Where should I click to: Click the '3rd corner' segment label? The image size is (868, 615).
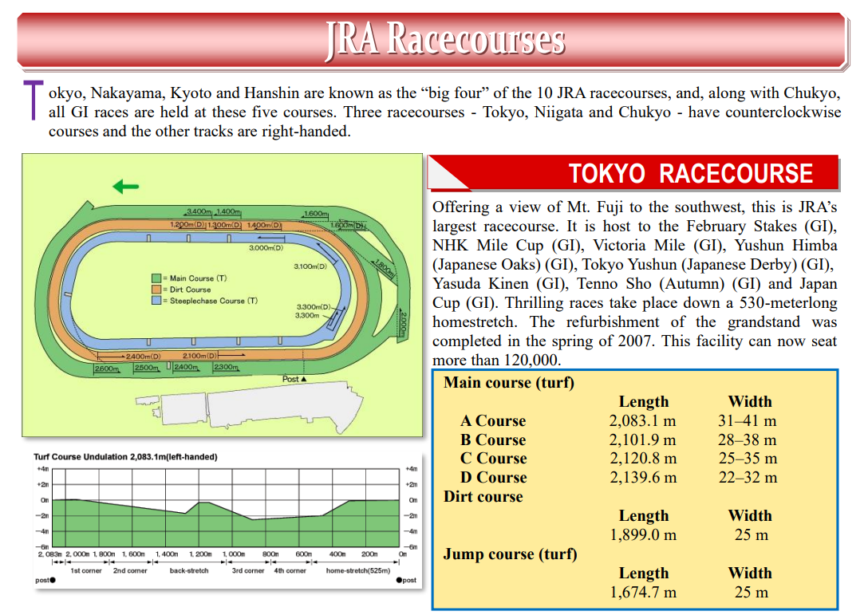pos(248,570)
